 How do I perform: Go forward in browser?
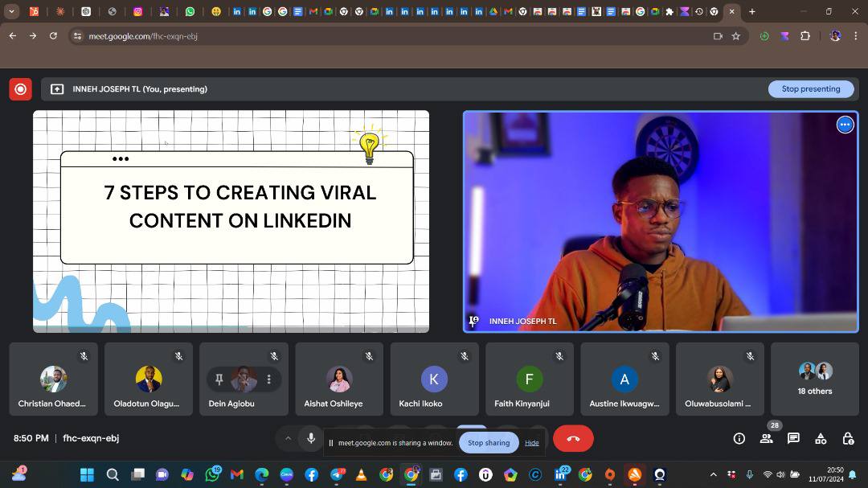(33, 36)
